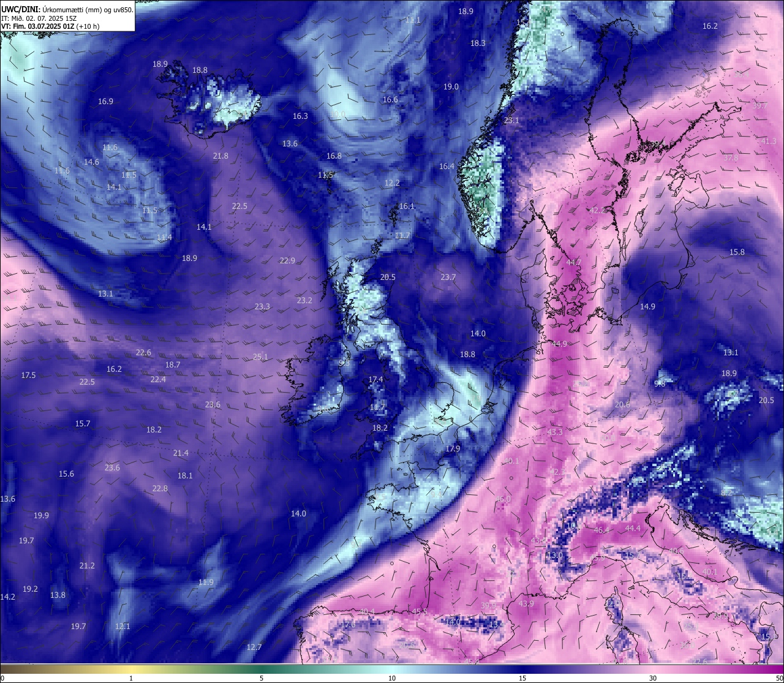This screenshot has height=683, width=784.
Task: Click the 23.3 value on the map
Action: 262,306
